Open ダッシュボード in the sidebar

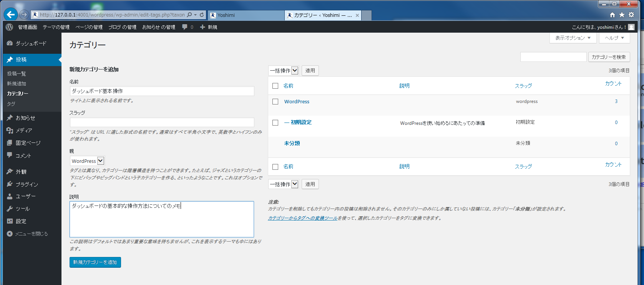click(x=31, y=43)
